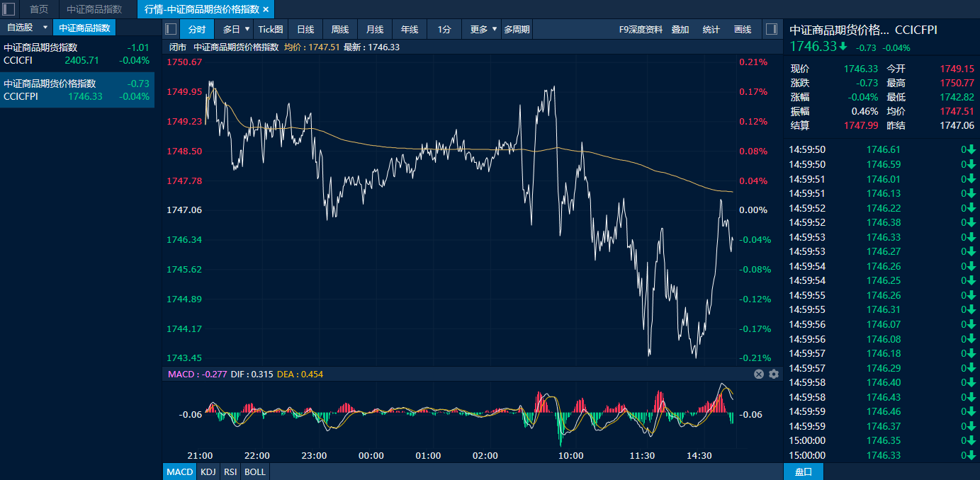This screenshot has width=980, height=480.
Task: Expand the 自选股 dropdown
Action: tap(45, 28)
